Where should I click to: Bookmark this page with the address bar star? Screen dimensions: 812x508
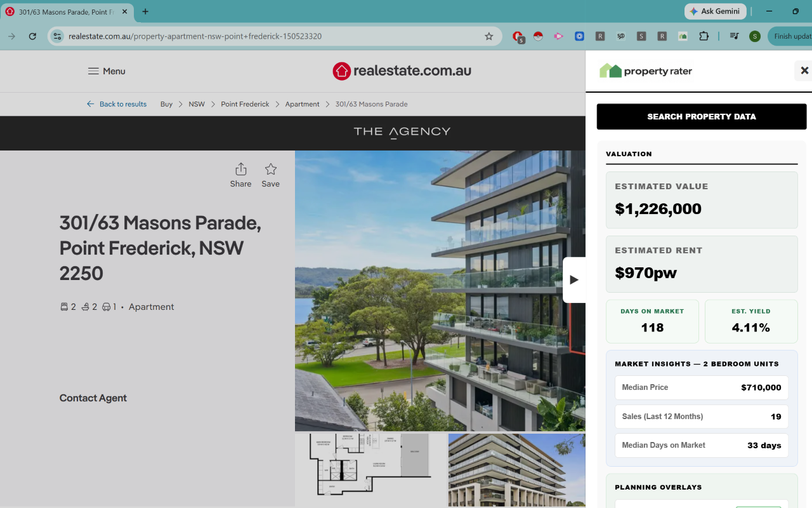coord(489,36)
